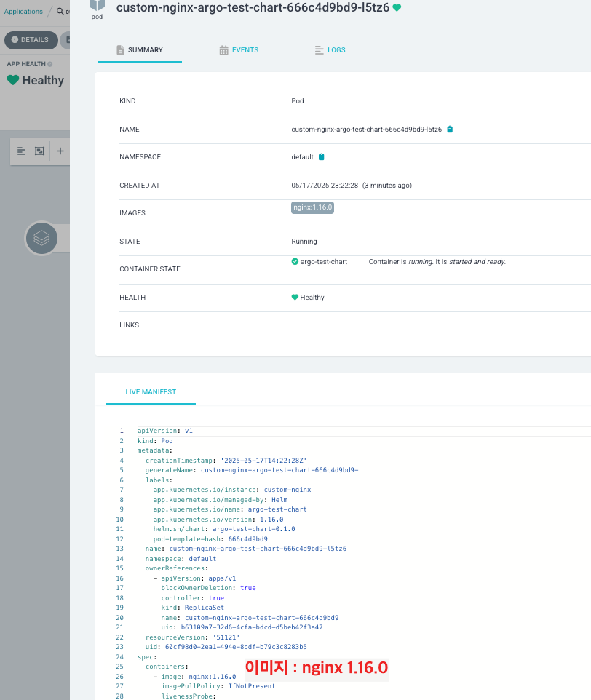The image size is (591, 700).
Task: Click the 'Running' state value
Action: (x=304, y=241)
